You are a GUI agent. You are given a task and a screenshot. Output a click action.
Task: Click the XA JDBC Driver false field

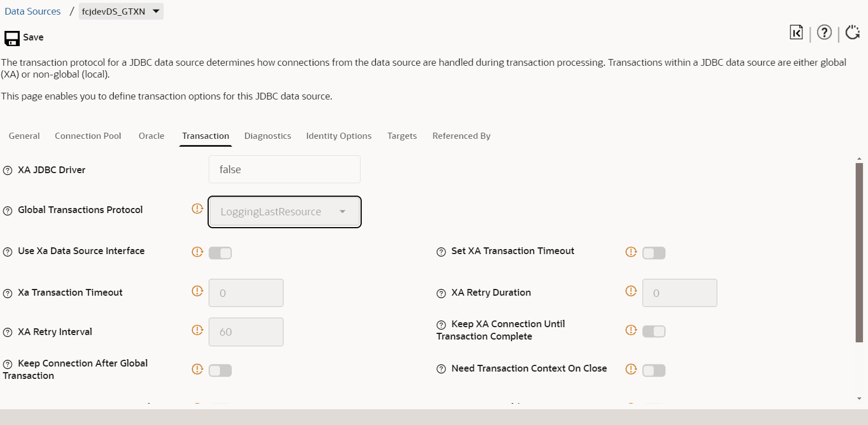tap(284, 169)
